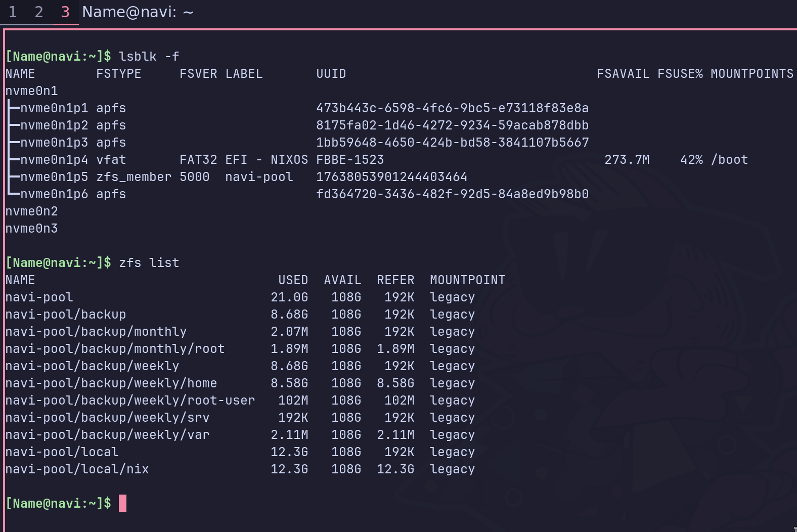Click the navi-pool label in lsblk output

tap(259, 177)
